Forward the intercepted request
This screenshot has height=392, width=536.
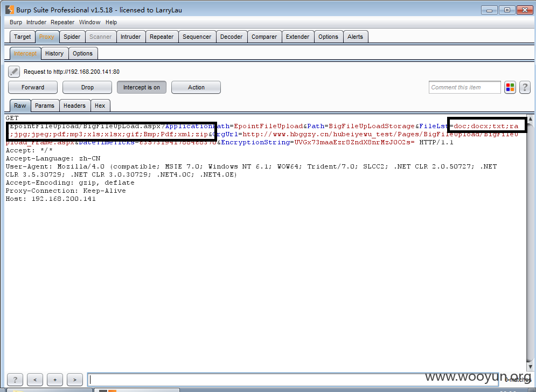coord(33,87)
